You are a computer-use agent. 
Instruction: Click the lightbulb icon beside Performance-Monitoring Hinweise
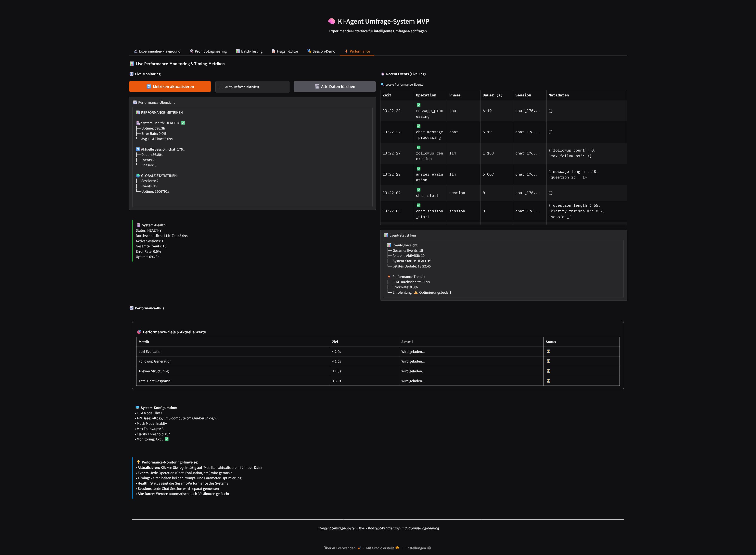[x=138, y=462]
